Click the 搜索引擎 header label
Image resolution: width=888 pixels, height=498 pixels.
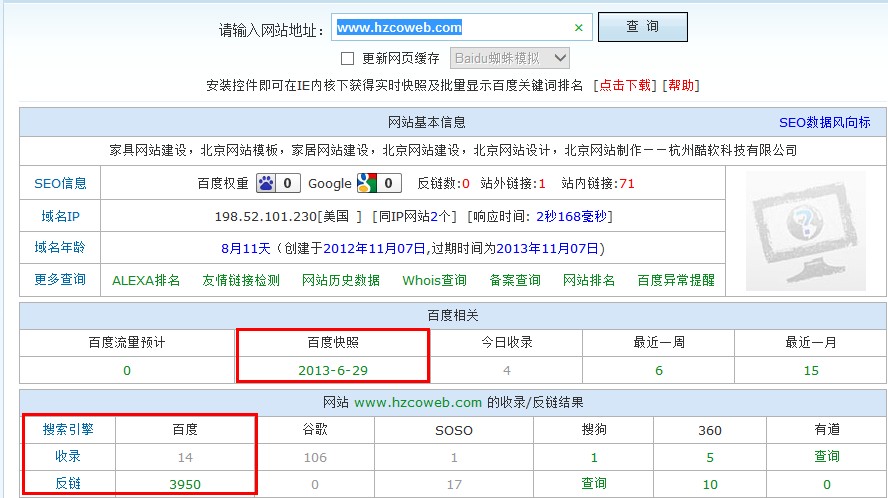click(x=68, y=429)
